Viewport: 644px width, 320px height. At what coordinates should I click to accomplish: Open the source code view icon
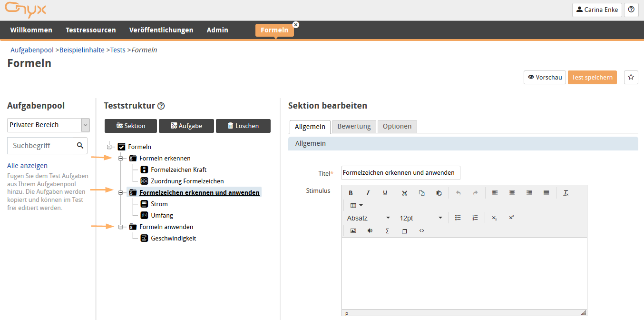click(421, 230)
